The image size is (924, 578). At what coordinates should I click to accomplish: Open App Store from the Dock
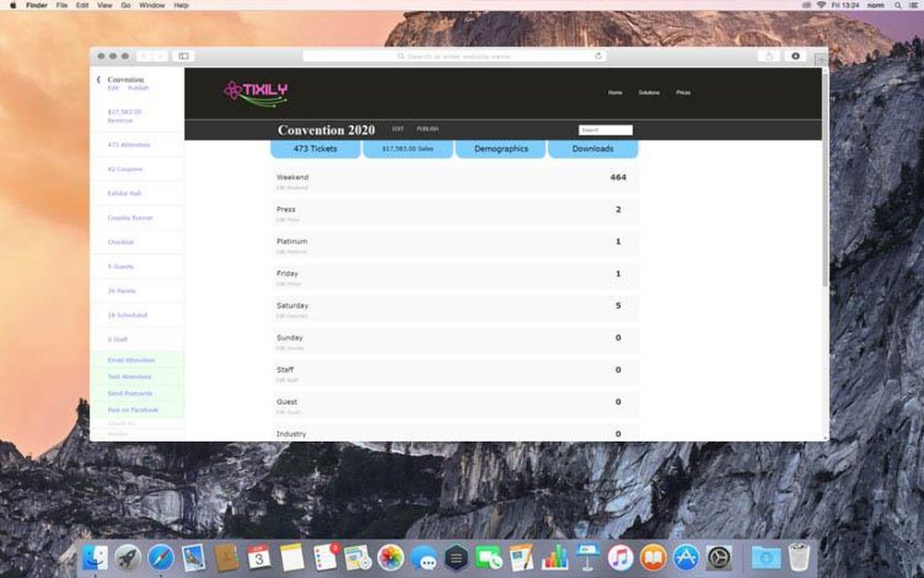pos(686,558)
